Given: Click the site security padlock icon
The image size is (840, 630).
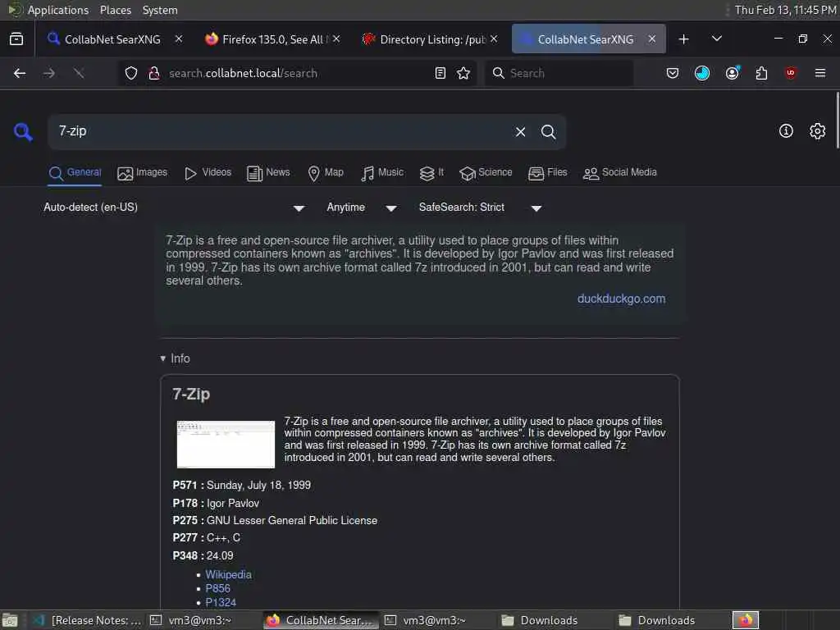Looking at the screenshot, I should (x=153, y=73).
